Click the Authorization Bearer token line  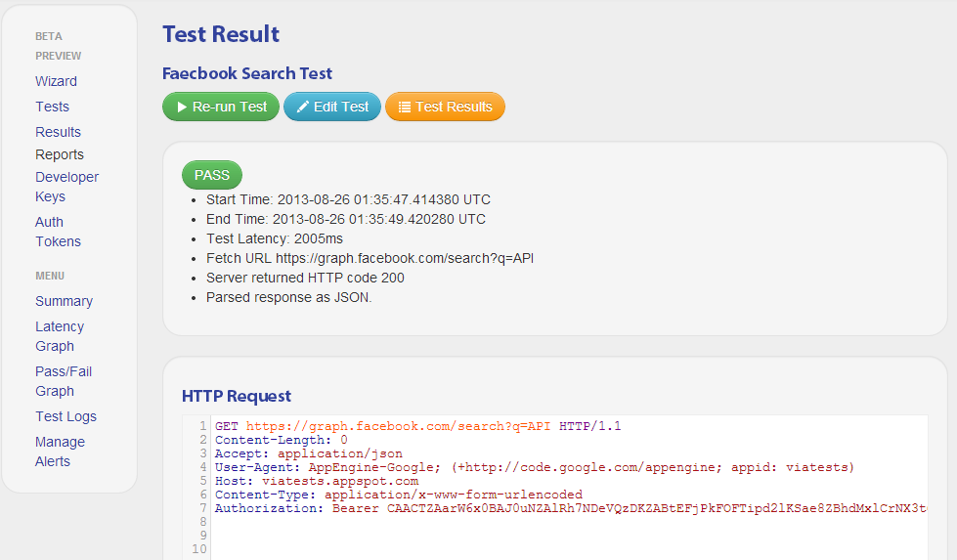571,509
